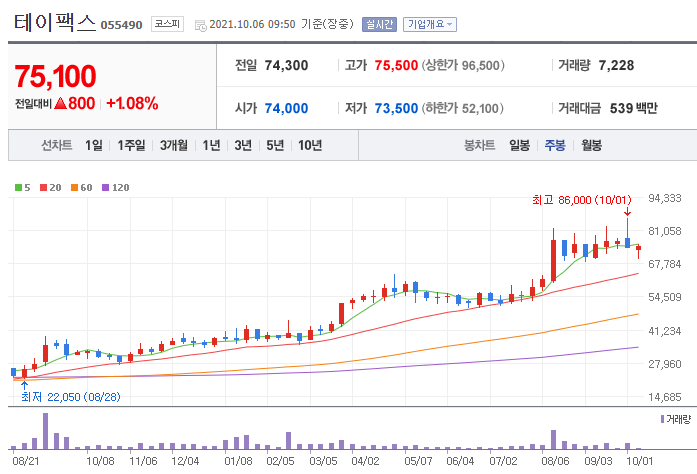This screenshot has height=474, width=697.
Task: Select the 1일 line chart tab
Action: point(94,145)
